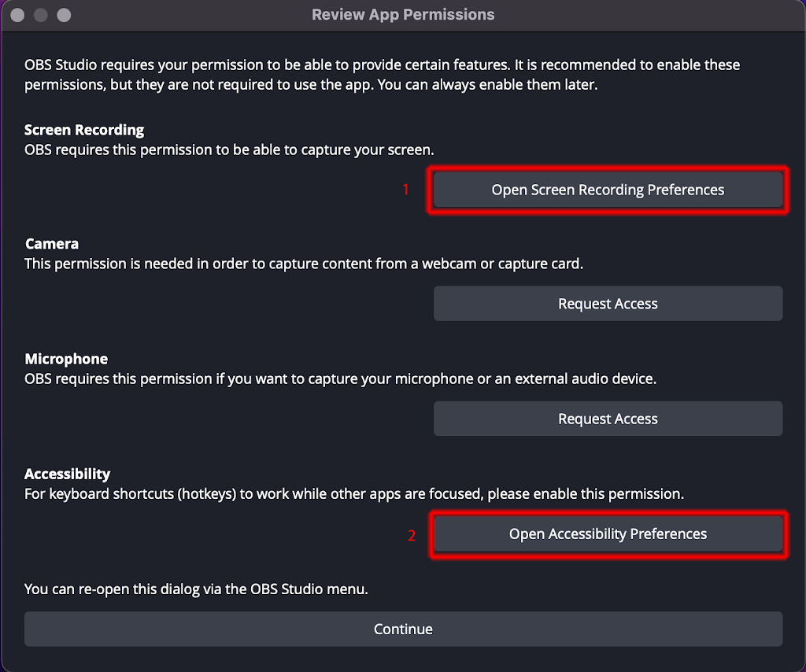
Task: Request Access for the Microphone permission
Action: (608, 419)
